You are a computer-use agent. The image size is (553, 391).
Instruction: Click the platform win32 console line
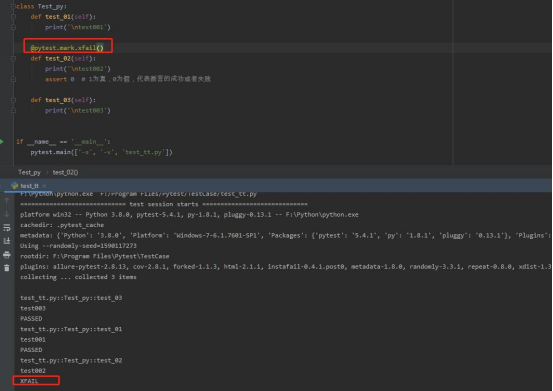(x=189, y=215)
